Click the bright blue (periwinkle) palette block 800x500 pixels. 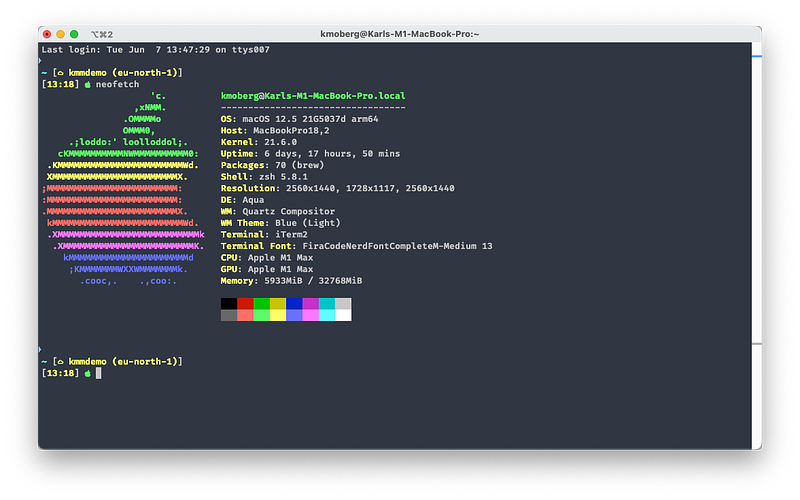(294, 315)
